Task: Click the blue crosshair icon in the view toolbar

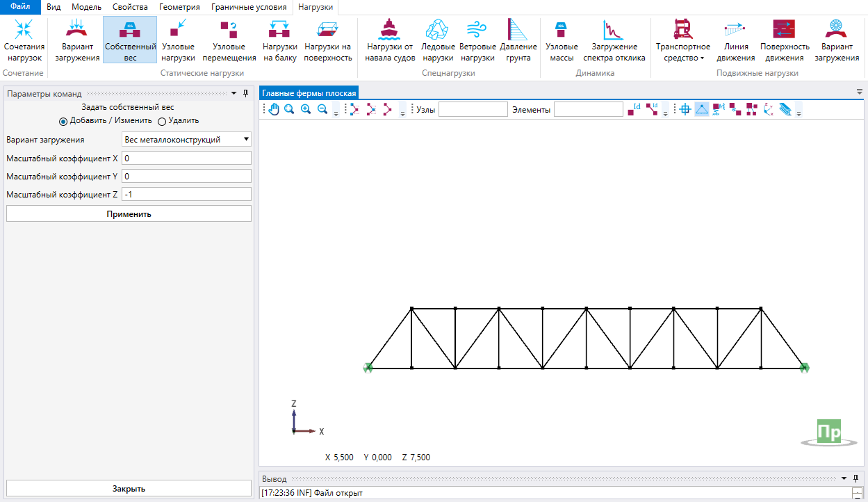Action: point(685,109)
